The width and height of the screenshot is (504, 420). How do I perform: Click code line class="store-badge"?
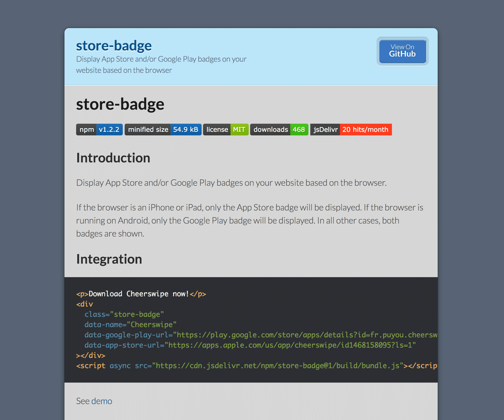[124, 314]
